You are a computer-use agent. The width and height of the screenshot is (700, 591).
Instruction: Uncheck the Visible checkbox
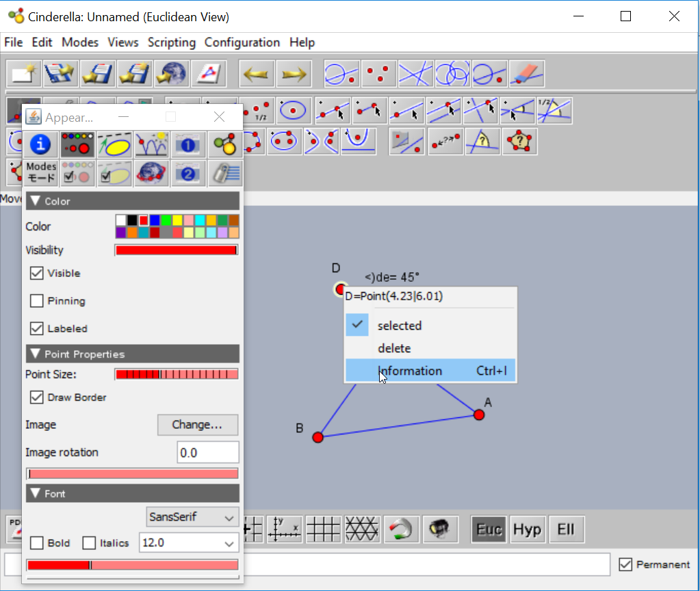pos(37,274)
